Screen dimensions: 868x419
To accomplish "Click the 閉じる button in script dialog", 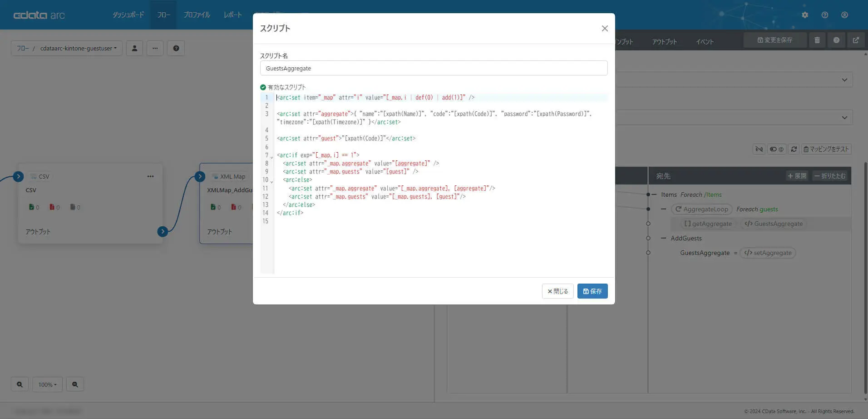I will point(558,291).
